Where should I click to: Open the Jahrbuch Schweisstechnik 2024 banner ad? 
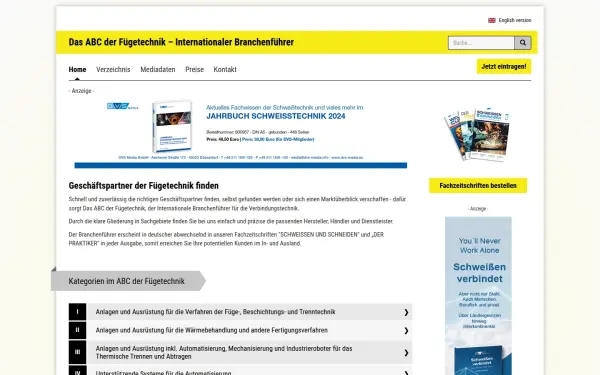pyautogui.click(x=241, y=133)
